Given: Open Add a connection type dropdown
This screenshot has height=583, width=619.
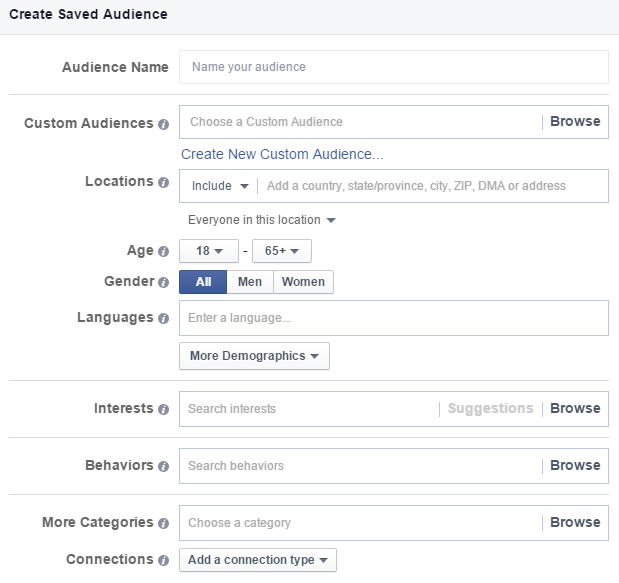Looking at the screenshot, I should (x=258, y=560).
